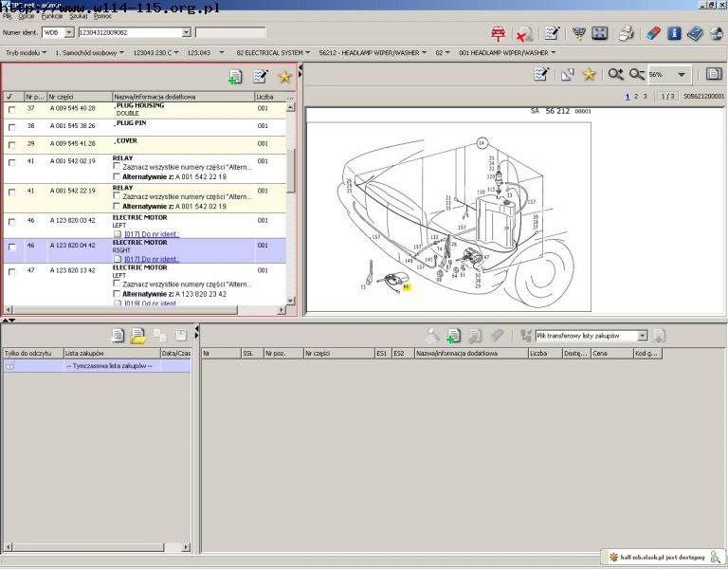728x569 pixels.
Task: Check the box for row 39 COVER
Action: click(x=11, y=145)
